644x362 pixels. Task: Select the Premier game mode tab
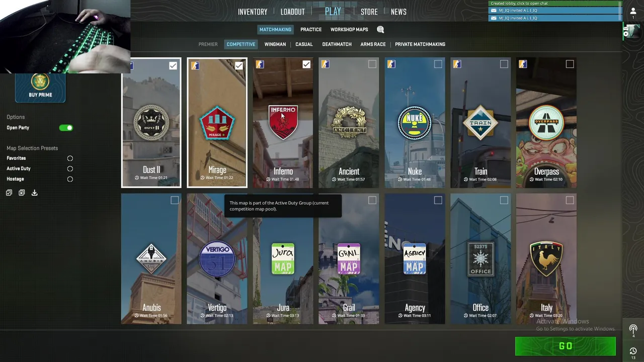208,44
